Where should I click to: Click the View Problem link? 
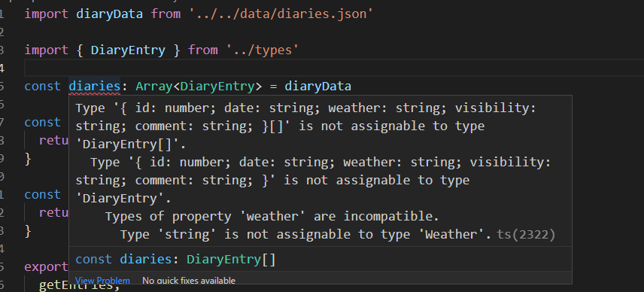point(102,281)
